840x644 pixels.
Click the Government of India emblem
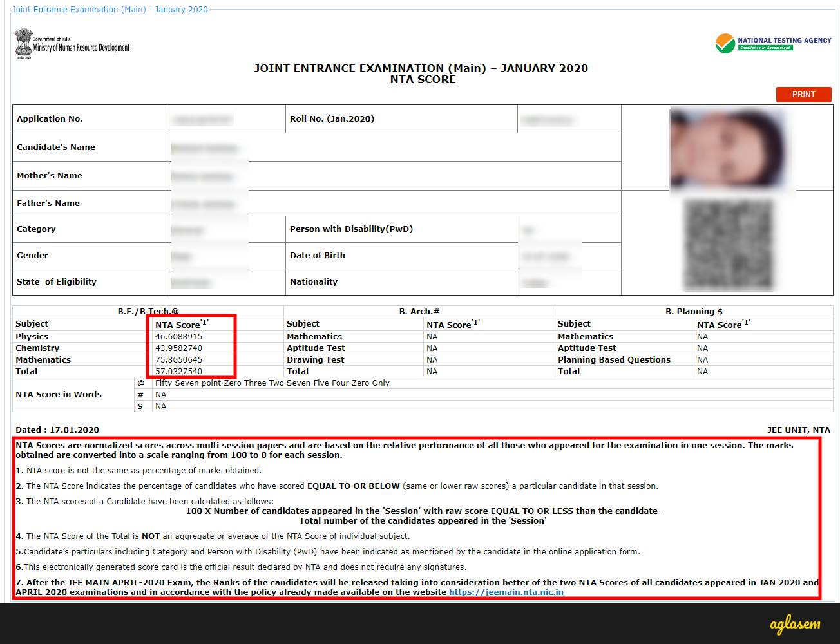[x=23, y=43]
